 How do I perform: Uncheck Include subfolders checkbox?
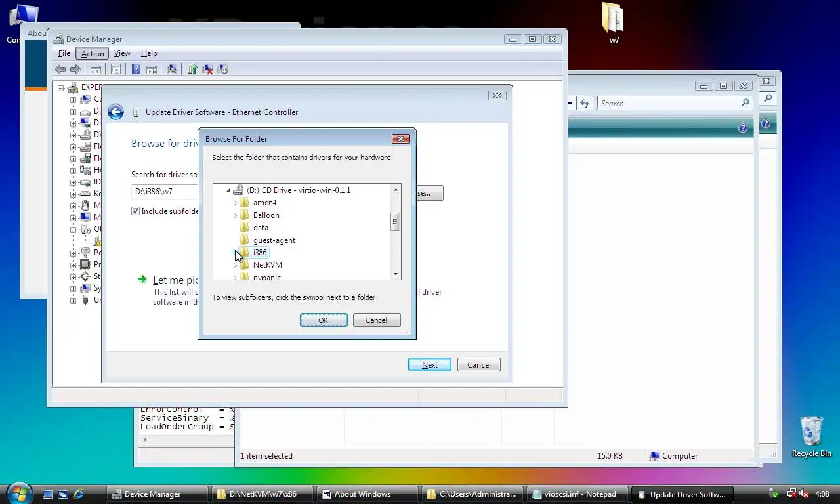click(136, 211)
